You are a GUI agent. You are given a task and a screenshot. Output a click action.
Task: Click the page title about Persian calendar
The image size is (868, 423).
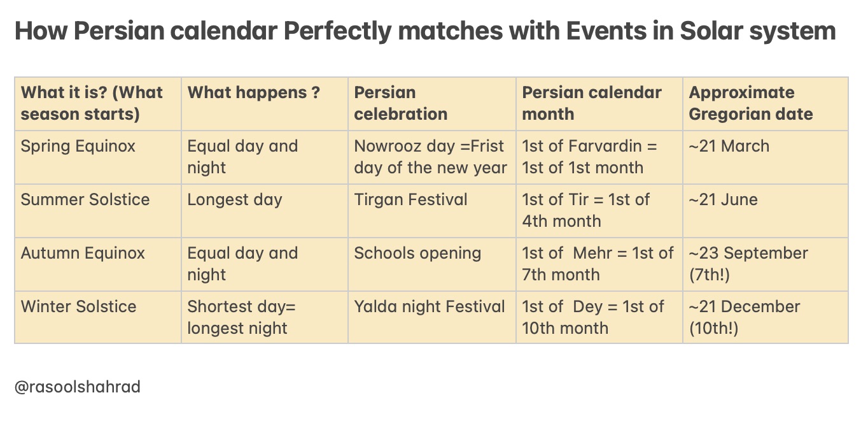425,31
